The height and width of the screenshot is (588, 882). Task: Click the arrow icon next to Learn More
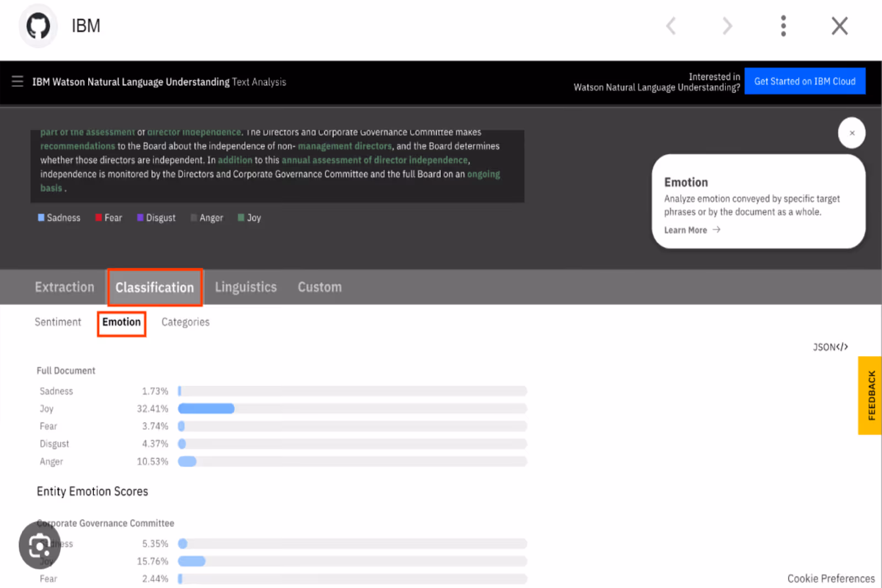(x=716, y=230)
